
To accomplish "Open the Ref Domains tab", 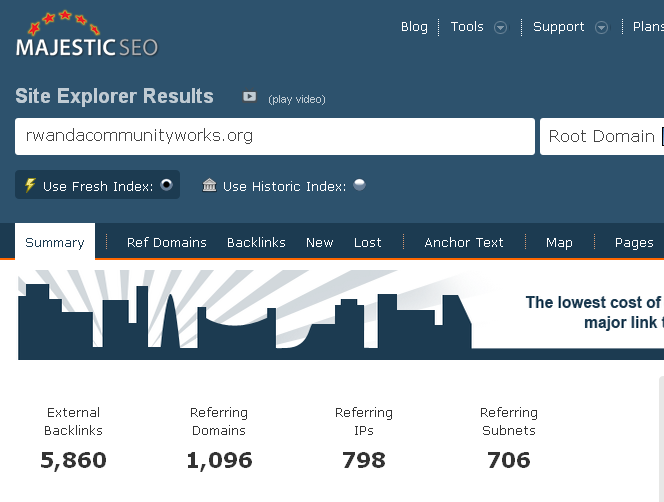I will pos(167,242).
